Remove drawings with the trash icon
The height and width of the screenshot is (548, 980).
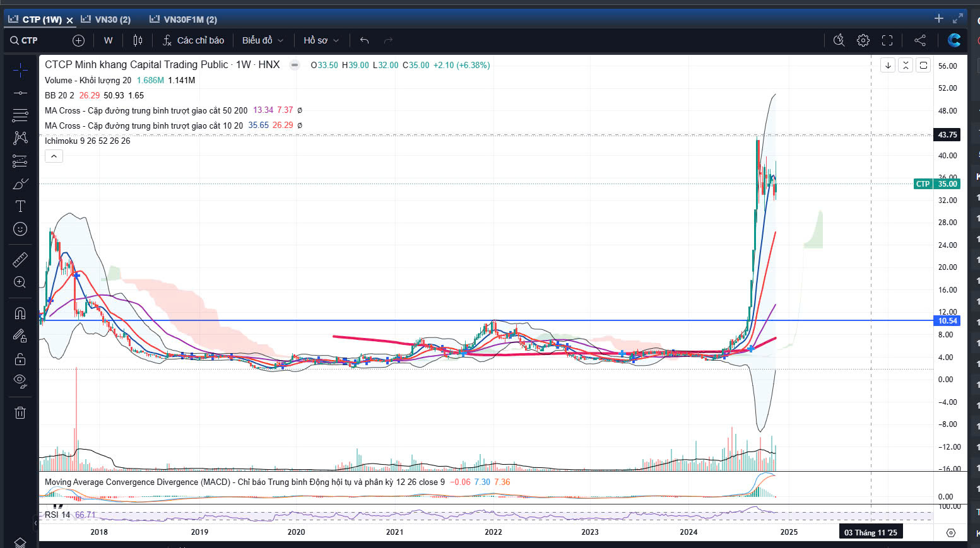pos(20,412)
